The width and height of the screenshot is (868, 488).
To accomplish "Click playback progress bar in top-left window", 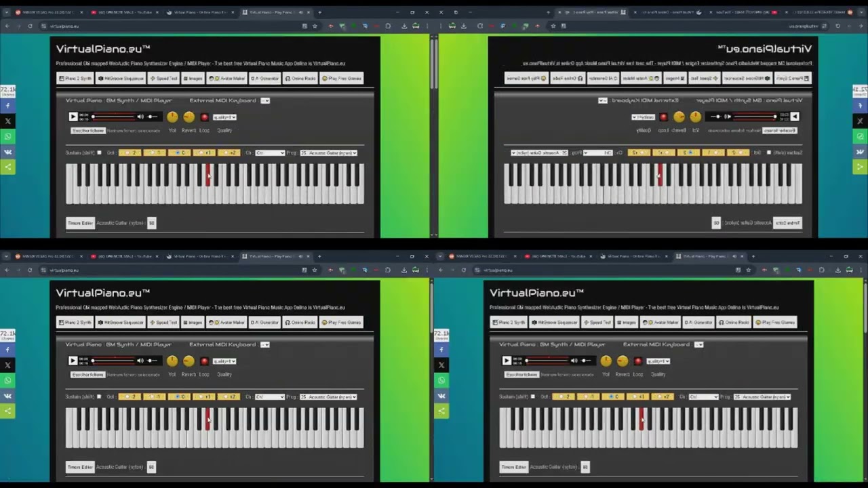I will [x=113, y=117].
